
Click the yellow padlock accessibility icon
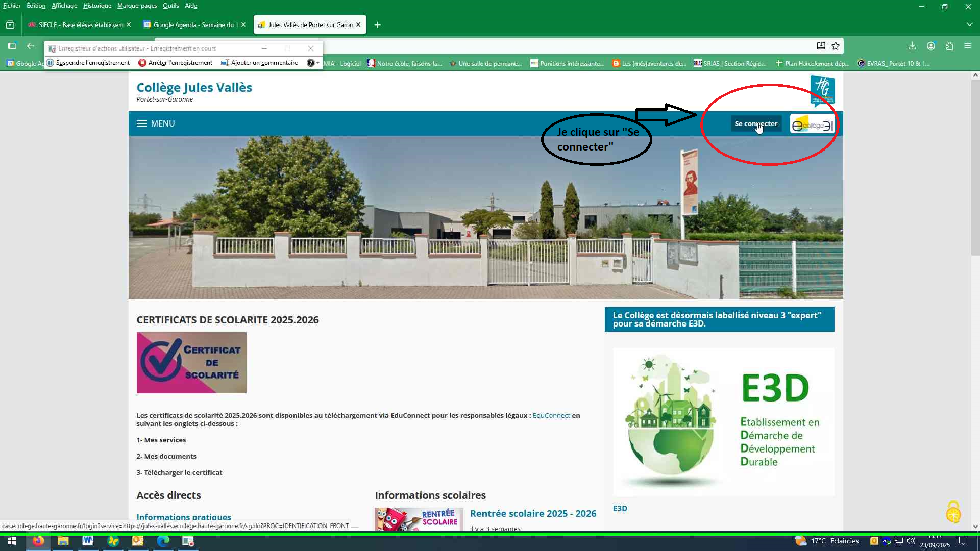click(x=953, y=512)
